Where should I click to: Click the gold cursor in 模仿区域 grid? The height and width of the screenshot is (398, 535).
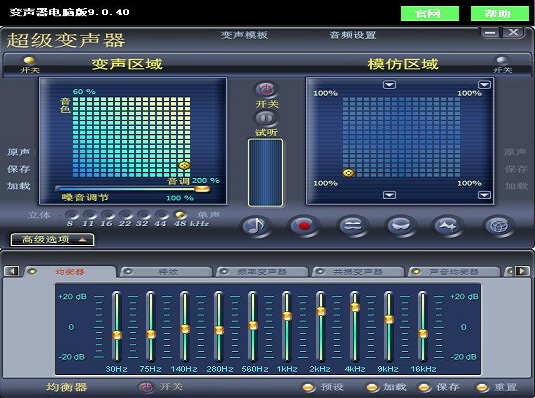tap(348, 173)
